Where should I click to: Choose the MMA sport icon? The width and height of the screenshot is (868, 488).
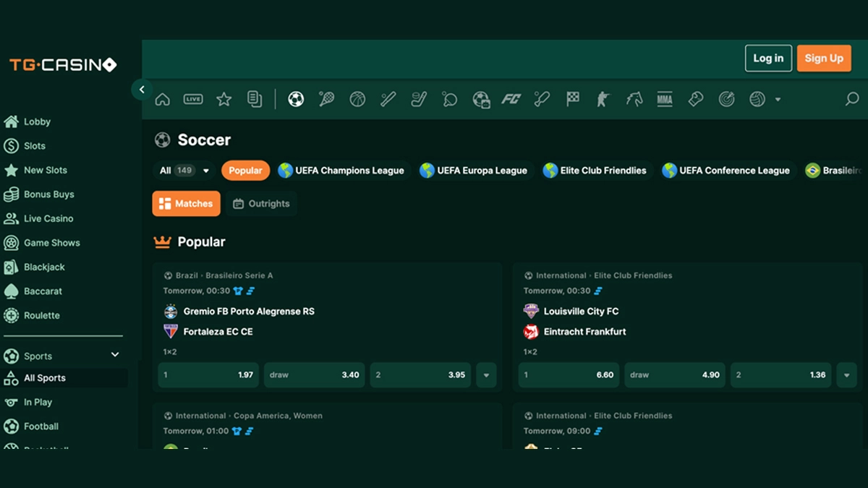(x=665, y=100)
